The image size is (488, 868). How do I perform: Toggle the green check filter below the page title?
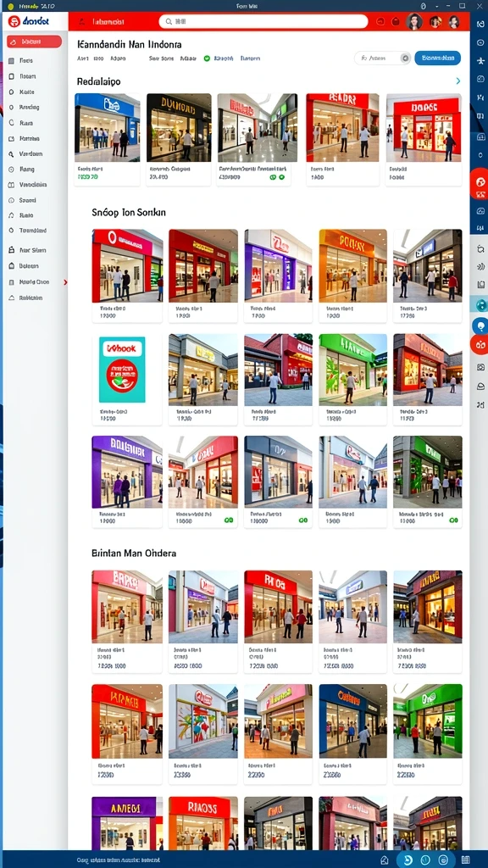tap(207, 58)
